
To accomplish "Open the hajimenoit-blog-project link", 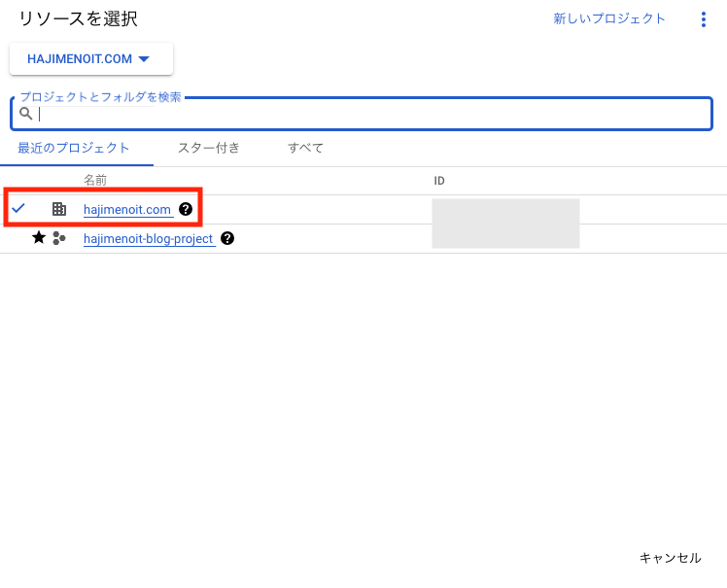I will [148, 239].
